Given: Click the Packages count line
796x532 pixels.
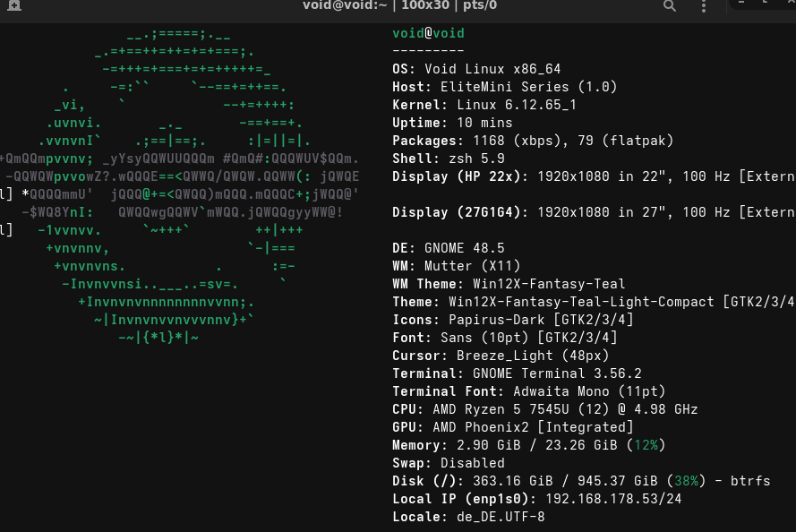Looking at the screenshot, I should point(533,141).
